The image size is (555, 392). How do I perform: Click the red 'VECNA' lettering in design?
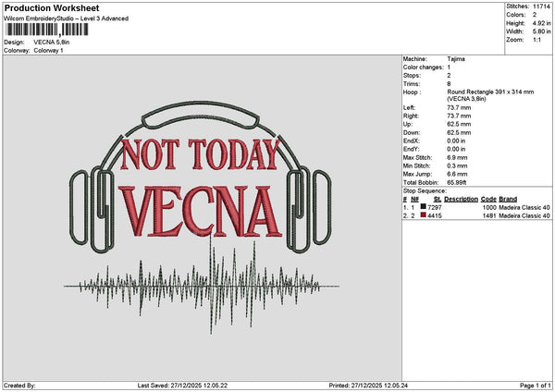[200, 212]
